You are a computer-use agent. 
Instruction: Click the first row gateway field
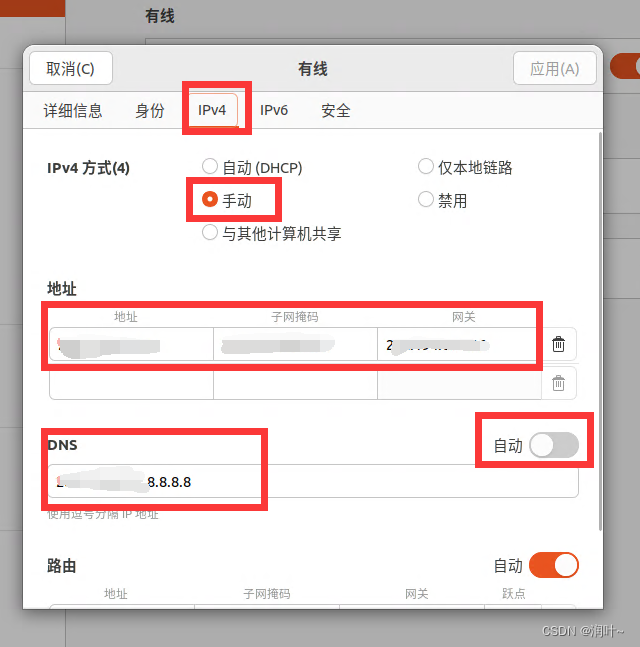456,346
